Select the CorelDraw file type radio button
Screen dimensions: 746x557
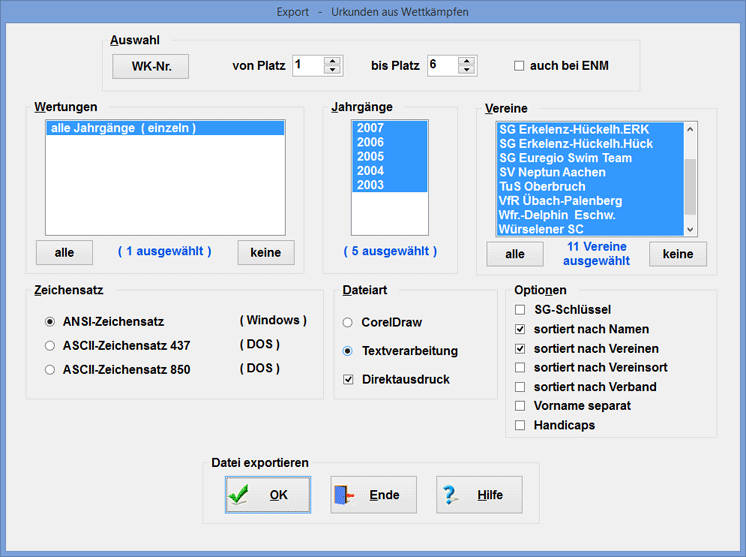pos(348,323)
